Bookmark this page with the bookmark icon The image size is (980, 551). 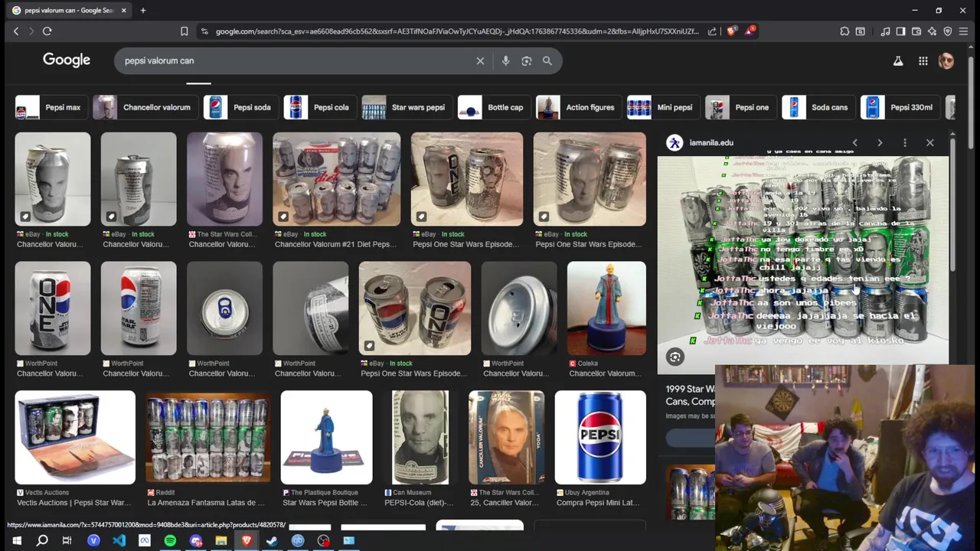(185, 31)
